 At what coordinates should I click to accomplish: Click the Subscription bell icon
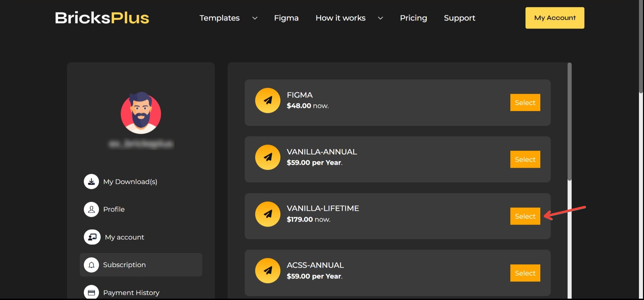tap(91, 265)
